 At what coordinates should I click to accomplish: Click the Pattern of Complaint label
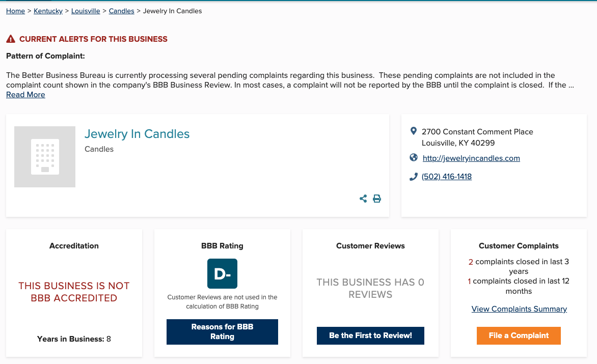[x=45, y=56]
